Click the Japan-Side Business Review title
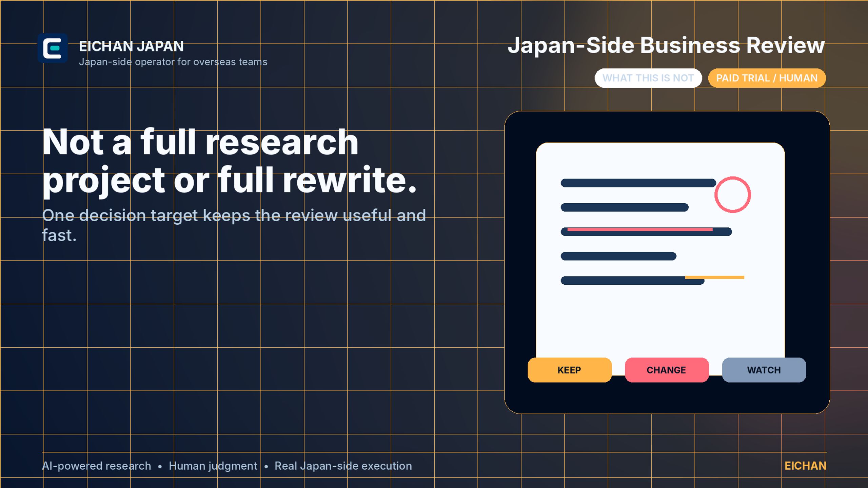Image resolution: width=868 pixels, height=488 pixels. click(666, 45)
